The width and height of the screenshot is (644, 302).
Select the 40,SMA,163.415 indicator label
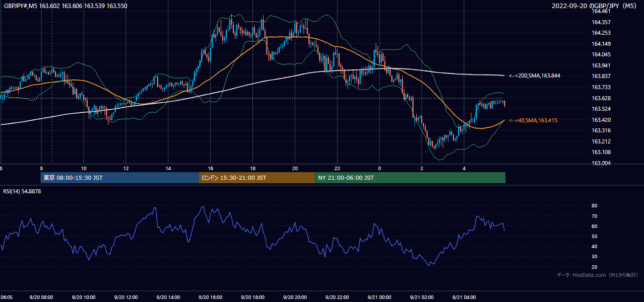coord(533,120)
